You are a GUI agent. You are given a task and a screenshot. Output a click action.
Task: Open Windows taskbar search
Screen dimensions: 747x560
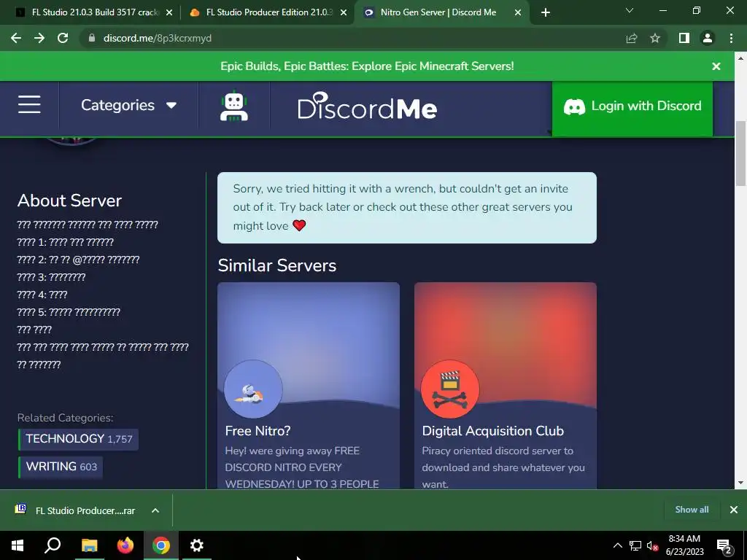tap(53, 545)
